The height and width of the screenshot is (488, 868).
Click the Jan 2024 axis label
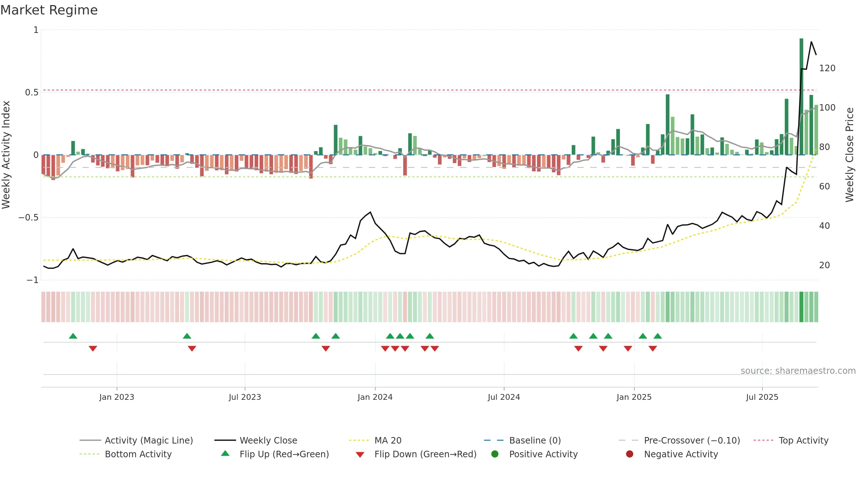click(375, 397)
